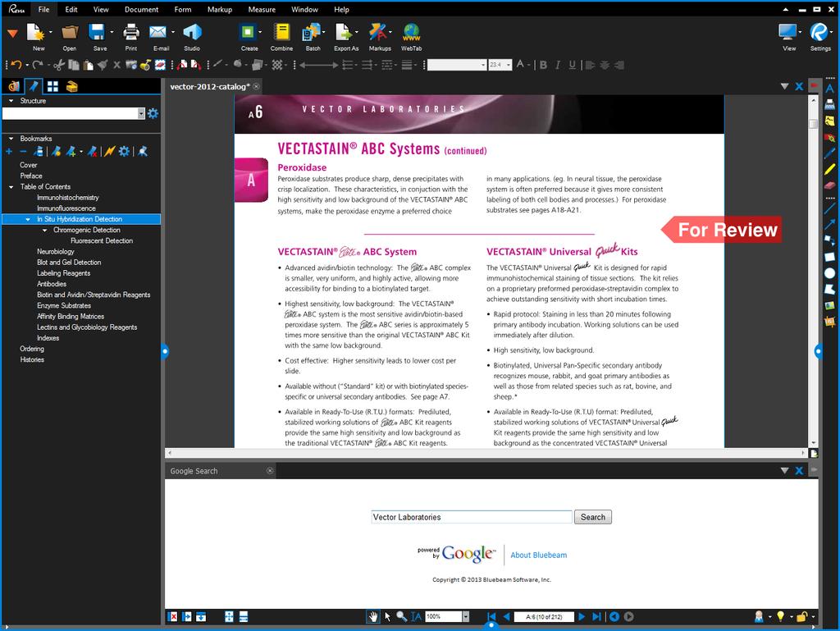Open the About Bluebeam link

tap(538, 555)
